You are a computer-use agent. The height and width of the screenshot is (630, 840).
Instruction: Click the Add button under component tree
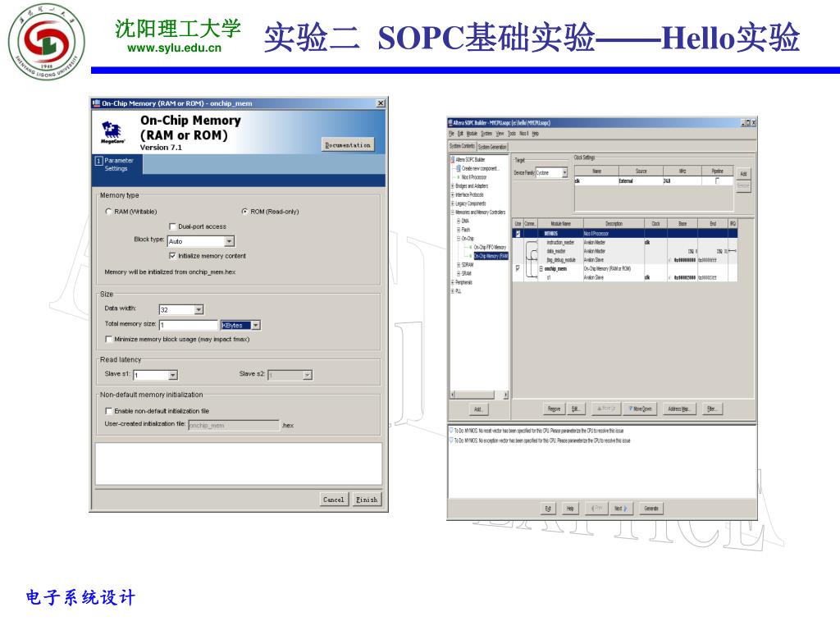[x=478, y=409]
